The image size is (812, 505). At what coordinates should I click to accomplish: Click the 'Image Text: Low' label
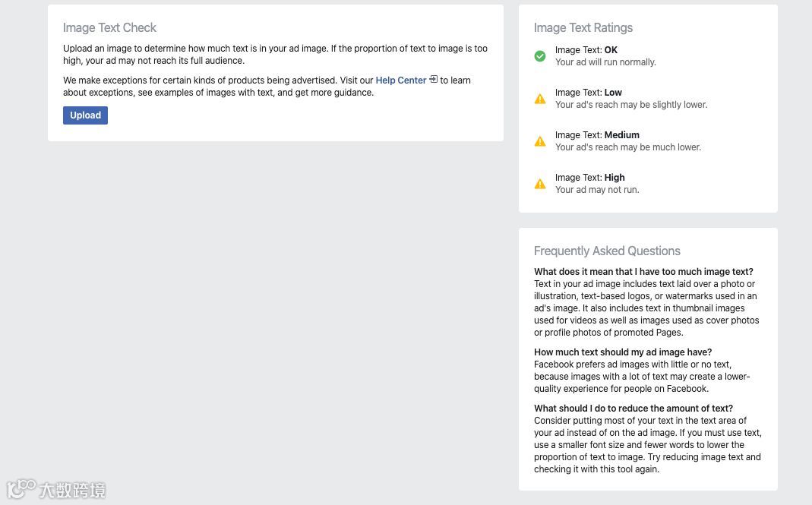pyautogui.click(x=588, y=93)
